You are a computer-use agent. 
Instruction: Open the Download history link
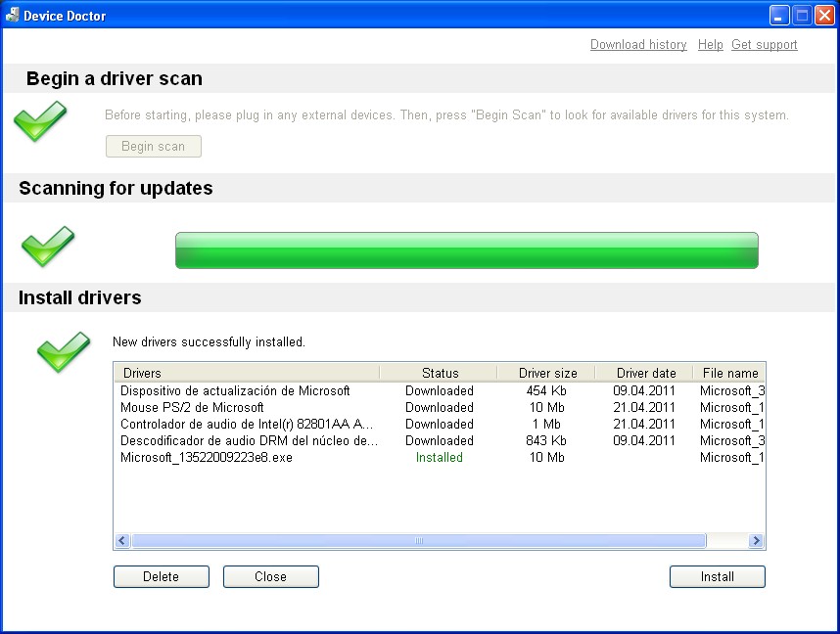point(638,44)
